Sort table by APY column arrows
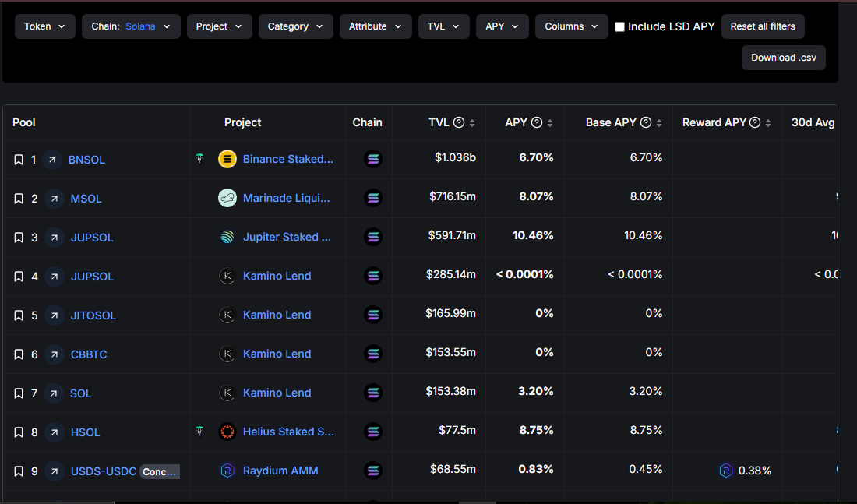This screenshot has height=504, width=857. pyautogui.click(x=550, y=123)
